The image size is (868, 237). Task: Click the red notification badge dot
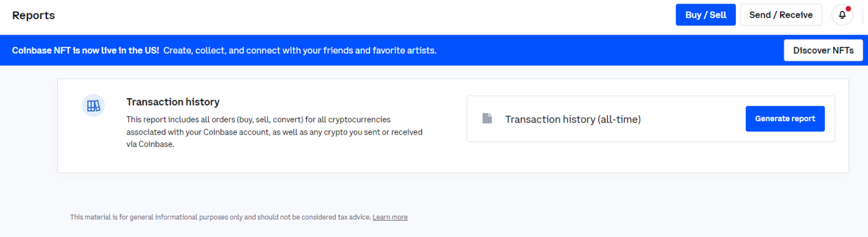848,8
